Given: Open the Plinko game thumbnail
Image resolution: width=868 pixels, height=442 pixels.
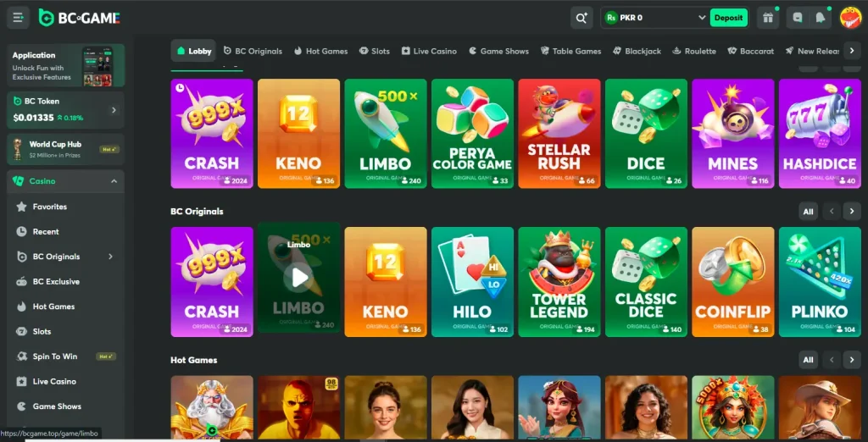Looking at the screenshot, I should tap(820, 282).
